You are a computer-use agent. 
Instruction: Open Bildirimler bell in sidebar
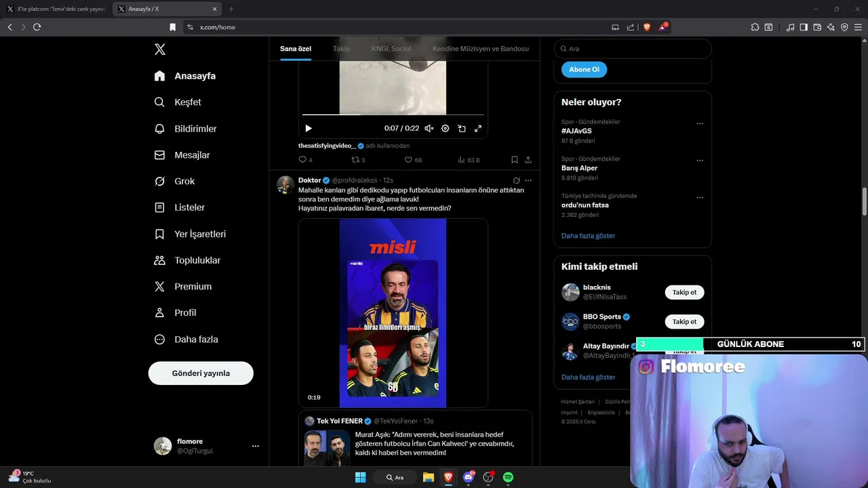point(159,129)
